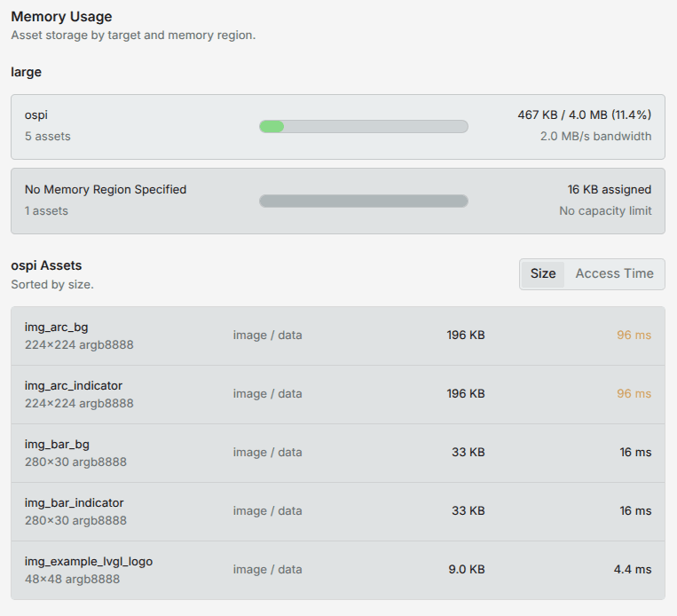Click the 96 ms access time for img_arc_indicator
677x616 pixels.
[x=634, y=394]
